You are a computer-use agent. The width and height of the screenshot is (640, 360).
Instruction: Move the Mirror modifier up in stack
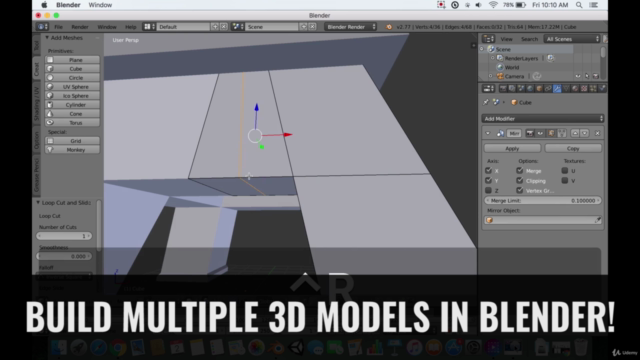tap(575, 133)
